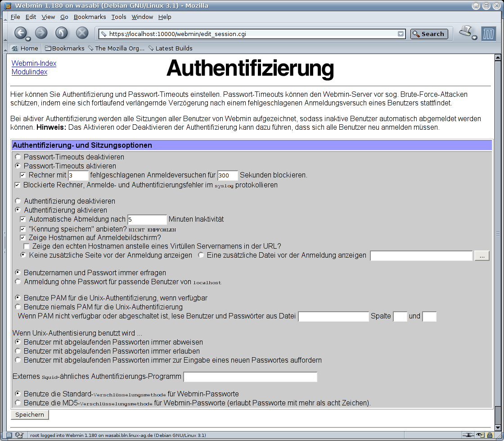Click the security lock icon in status bar
This screenshot has height=441, width=504.
(490, 435)
